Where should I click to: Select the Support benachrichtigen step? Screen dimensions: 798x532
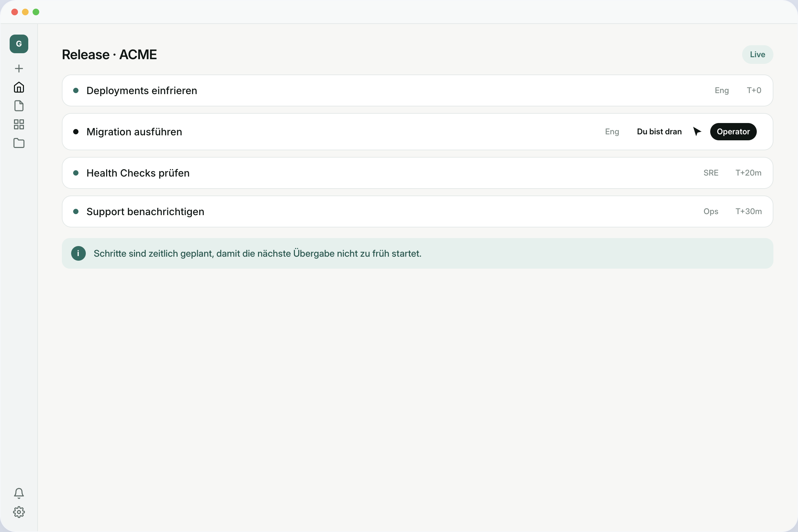[417, 212]
